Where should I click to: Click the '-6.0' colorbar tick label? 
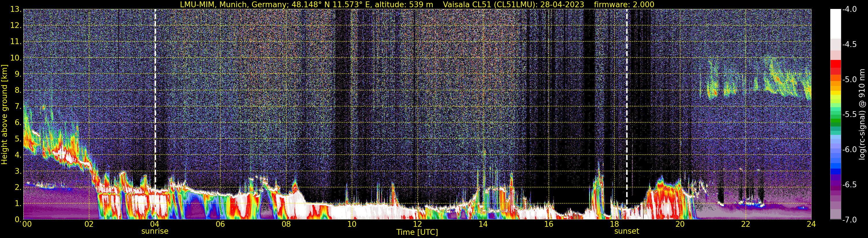(x=850, y=149)
